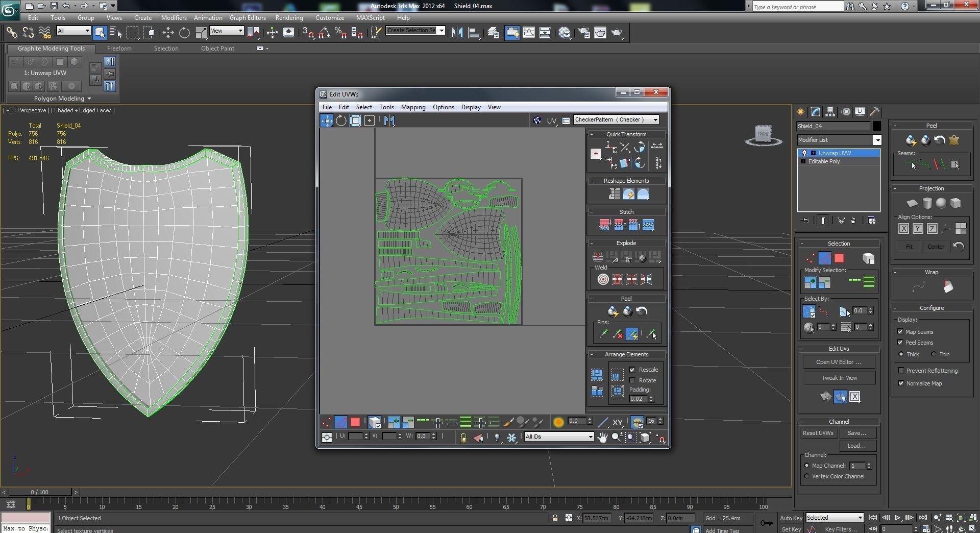Click the lock selection icon in Edit UVWs
The height and width of the screenshot is (533, 980).
[463, 438]
